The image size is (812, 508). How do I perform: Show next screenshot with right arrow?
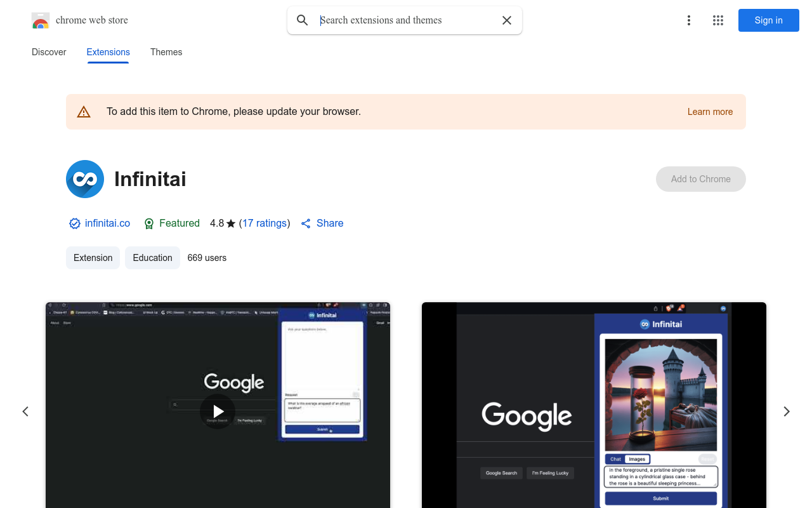tap(787, 411)
